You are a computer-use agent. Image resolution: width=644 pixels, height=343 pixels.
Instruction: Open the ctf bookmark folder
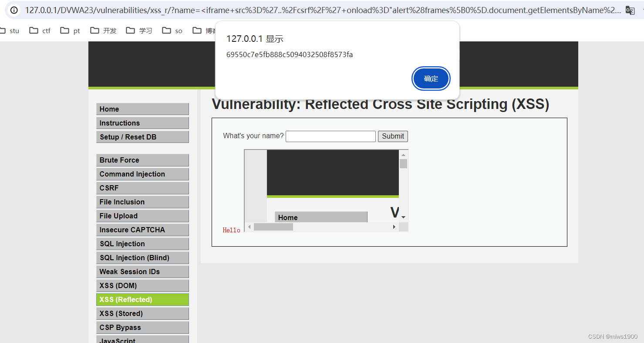(x=40, y=31)
